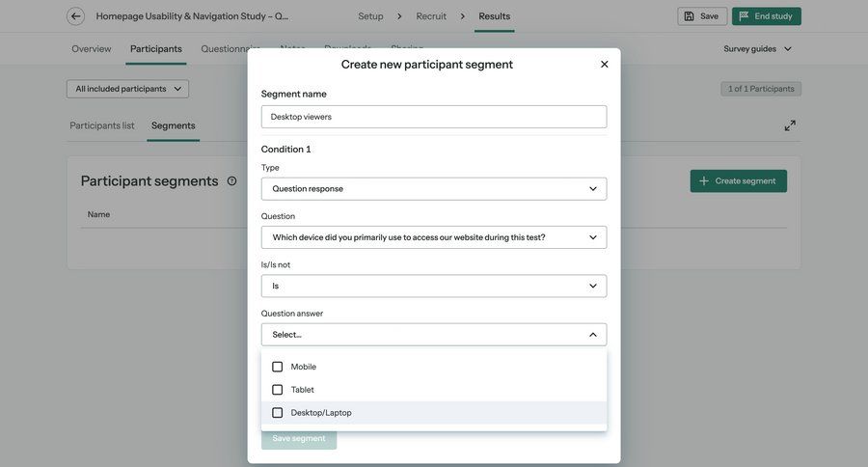Check the Mobile checkbox
The height and width of the screenshot is (467, 868).
pyautogui.click(x=278, y=367)
